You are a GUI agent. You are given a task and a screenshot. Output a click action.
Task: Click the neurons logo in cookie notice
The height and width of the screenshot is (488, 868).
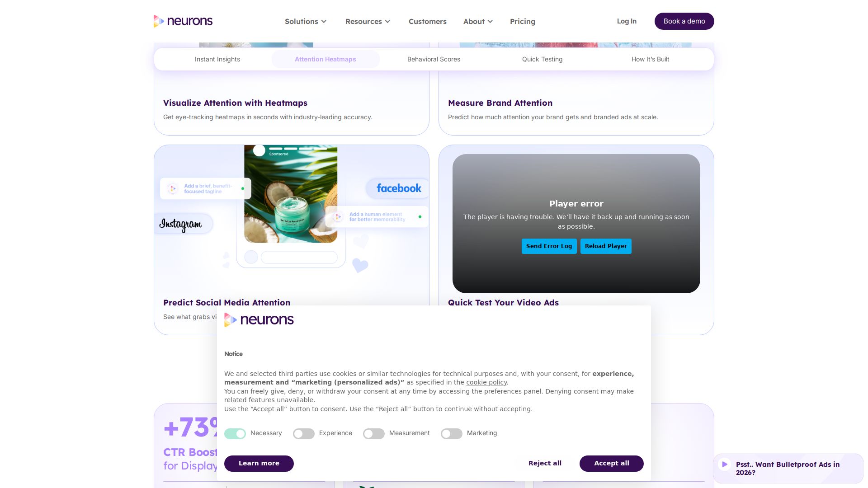click(x=259, y=320)
